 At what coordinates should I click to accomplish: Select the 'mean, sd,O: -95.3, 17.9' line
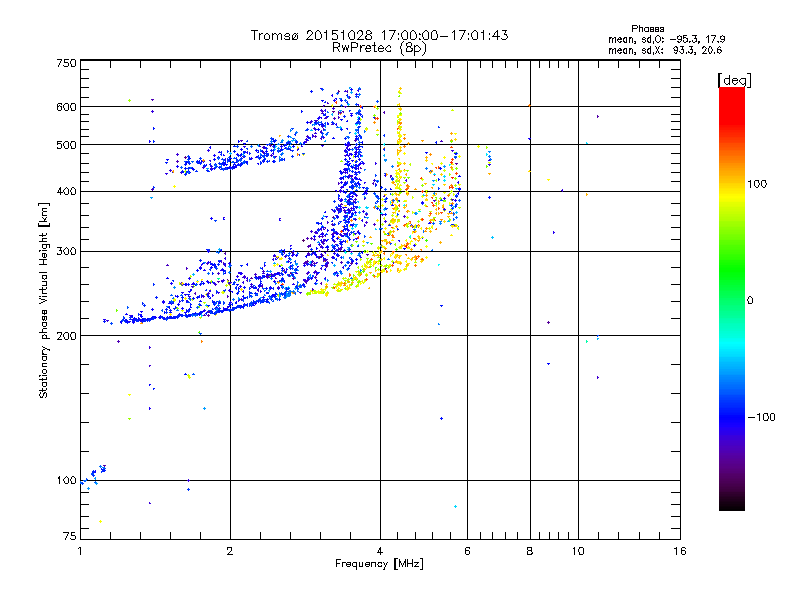coord(666,39)
